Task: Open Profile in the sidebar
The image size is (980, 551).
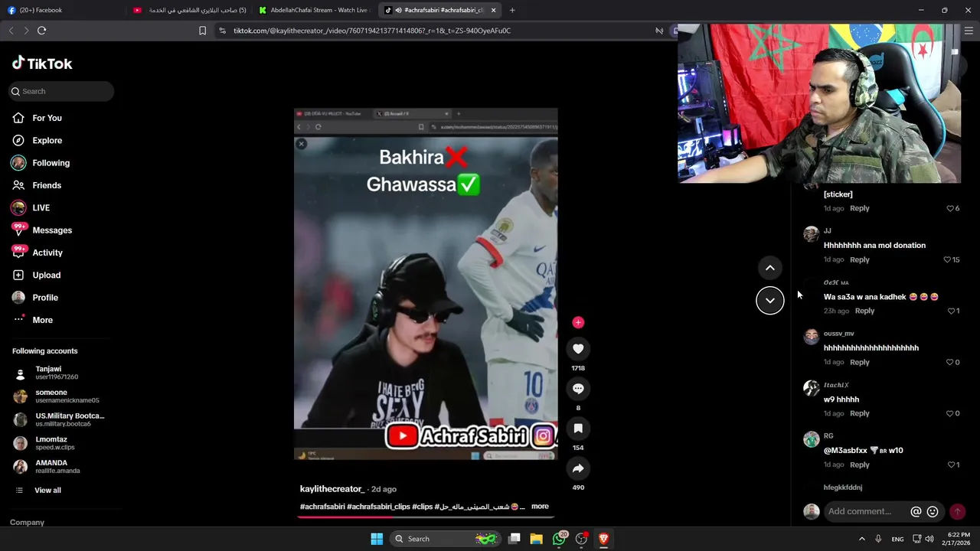Action: point(44,298)
